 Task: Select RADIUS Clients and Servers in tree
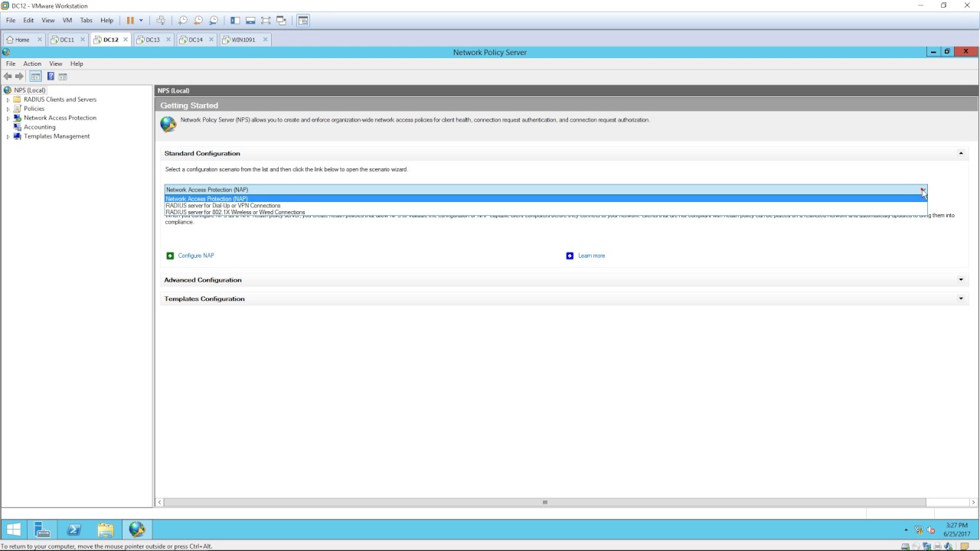(x=60, y=99)
